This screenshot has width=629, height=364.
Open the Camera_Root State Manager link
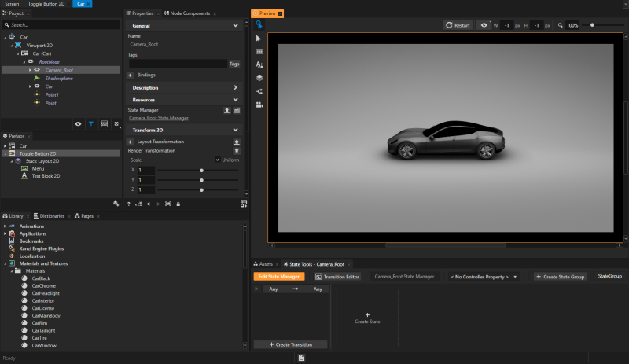point(158,118)
